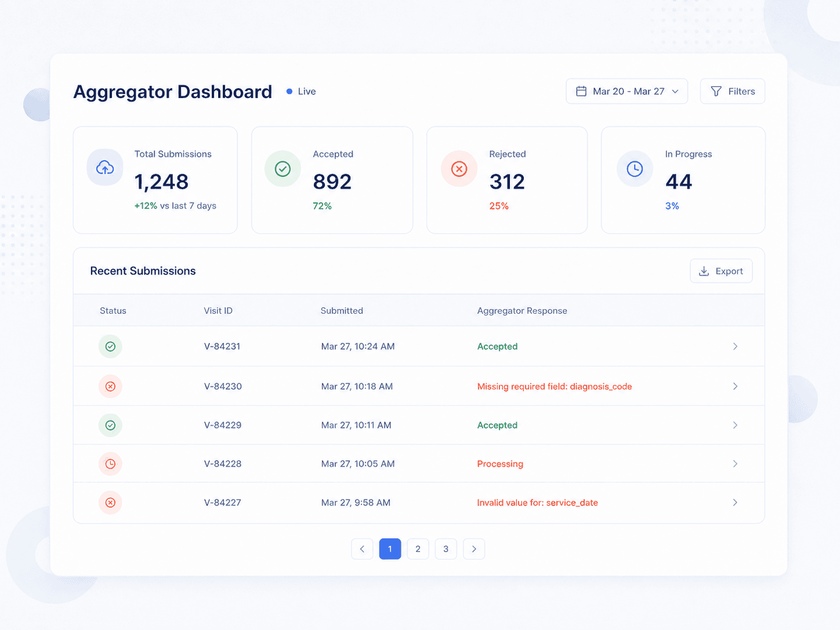Export recent submissions
This screenshot has width=840, height=630.
(x=721, y=271)
